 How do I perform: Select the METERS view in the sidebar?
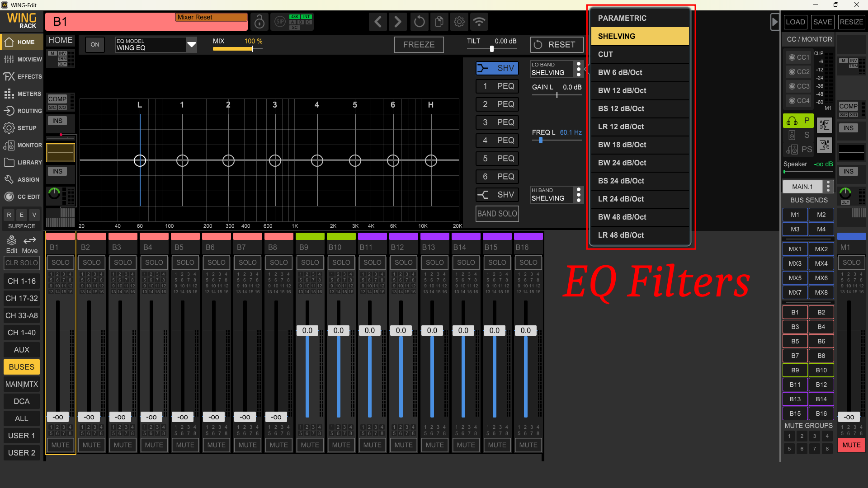(22, 94)
